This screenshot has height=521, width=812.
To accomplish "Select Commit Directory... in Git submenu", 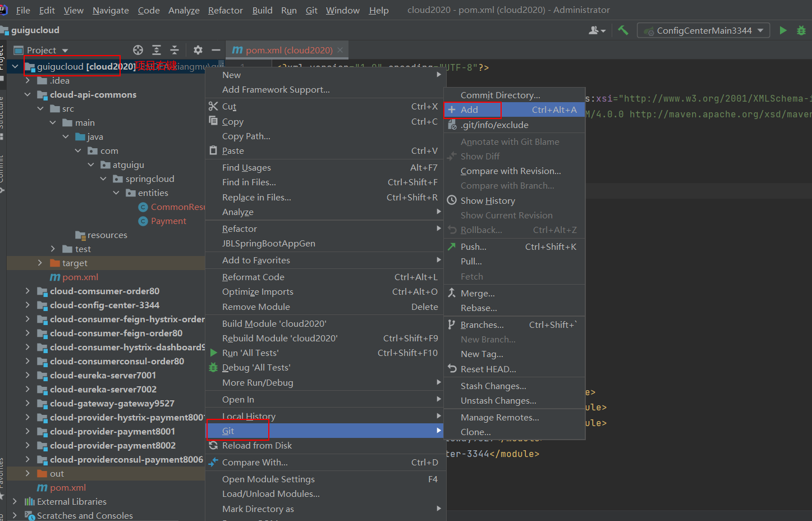I will 515,95.
